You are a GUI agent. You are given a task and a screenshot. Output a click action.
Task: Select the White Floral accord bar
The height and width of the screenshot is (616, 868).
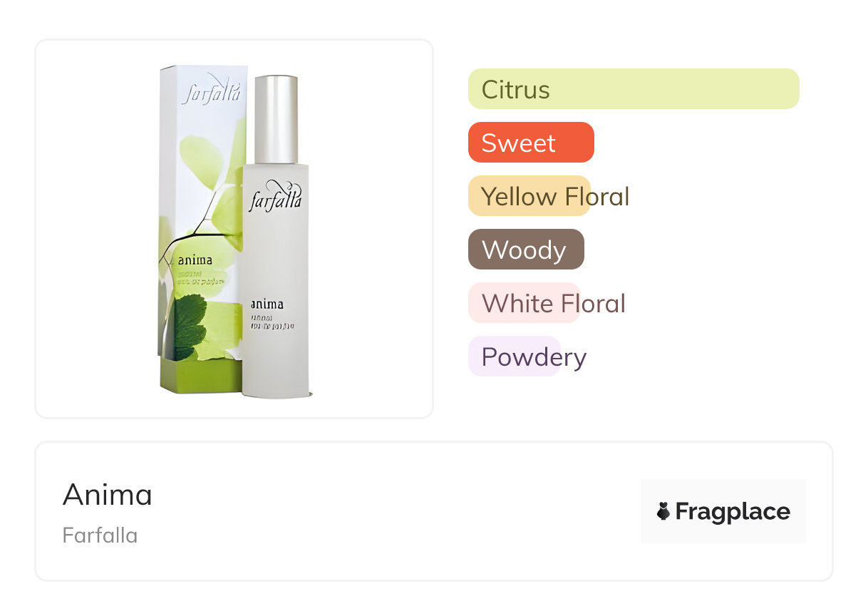click(524, 303)
